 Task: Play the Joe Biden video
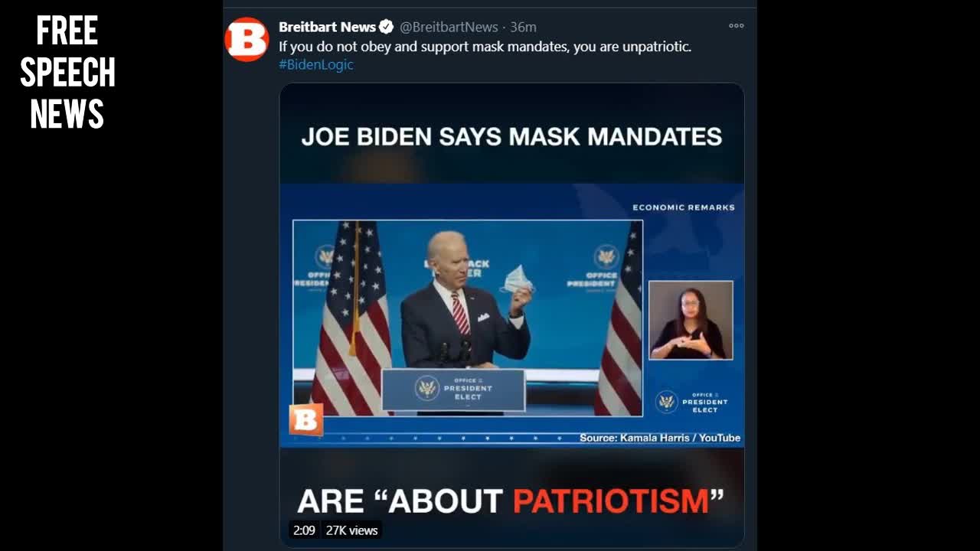(511, 315)
